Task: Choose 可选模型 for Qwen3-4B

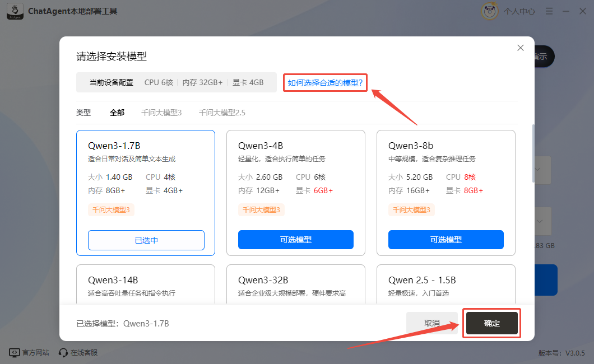Action: (x=296, y=240)
